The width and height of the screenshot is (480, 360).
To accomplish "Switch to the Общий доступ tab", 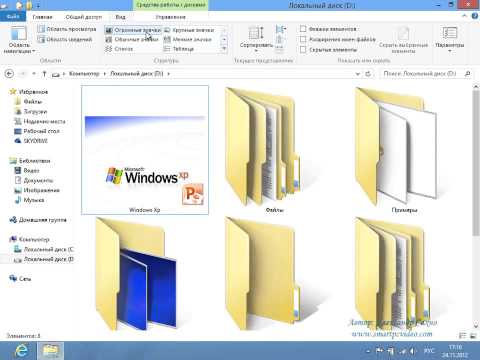I will (x=84, y=17).
